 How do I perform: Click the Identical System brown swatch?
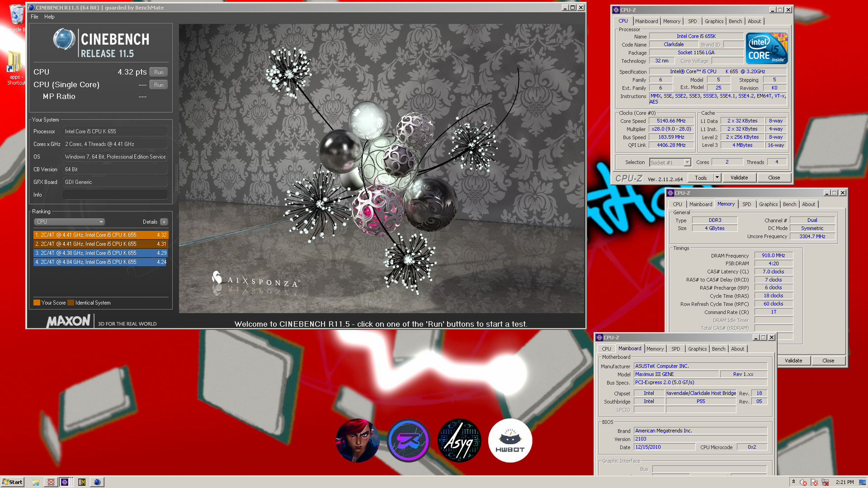click(71, 303)
